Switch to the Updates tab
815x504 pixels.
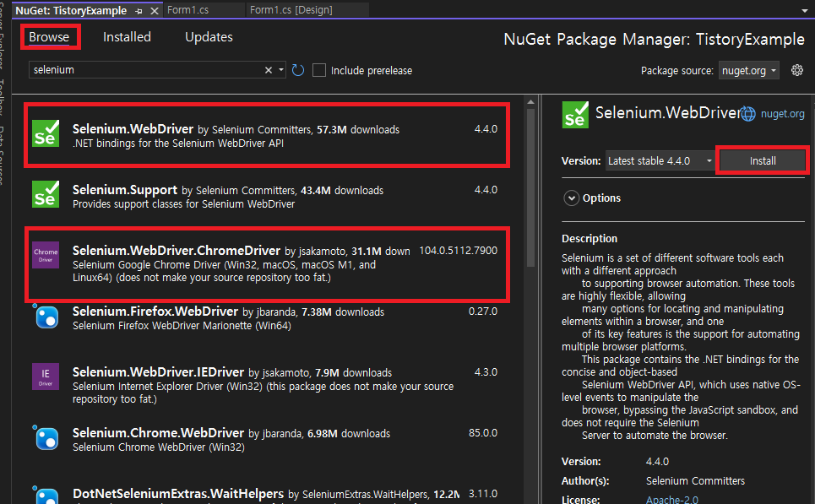209,37
